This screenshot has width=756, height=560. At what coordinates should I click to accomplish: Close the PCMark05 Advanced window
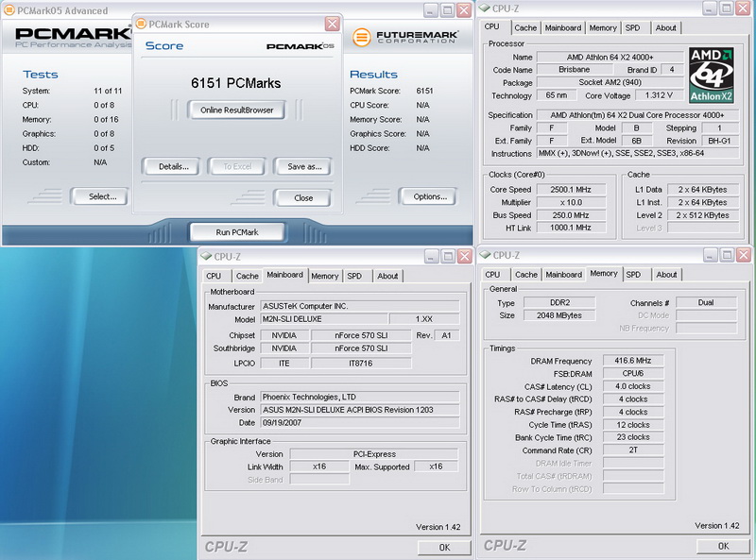tap(464, 10)
